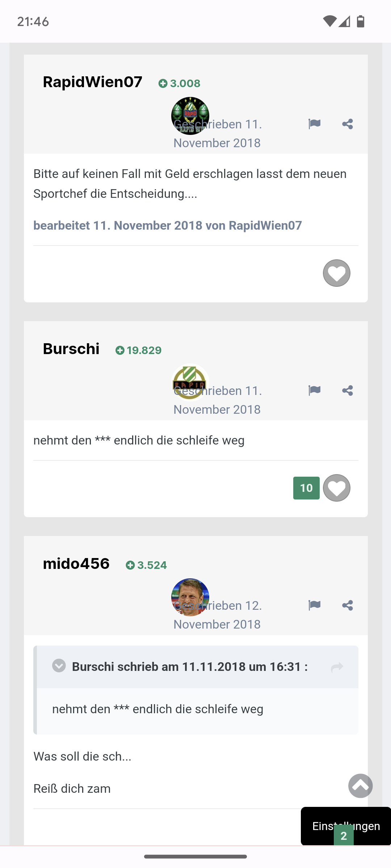Like RapidWien07's post with heart button
This screenshot has height=868, width=391.
tap(337, 273)
